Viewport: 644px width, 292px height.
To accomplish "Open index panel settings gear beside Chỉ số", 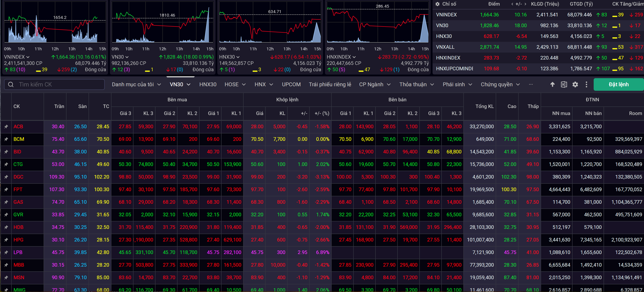I will (x=437, y=4).
